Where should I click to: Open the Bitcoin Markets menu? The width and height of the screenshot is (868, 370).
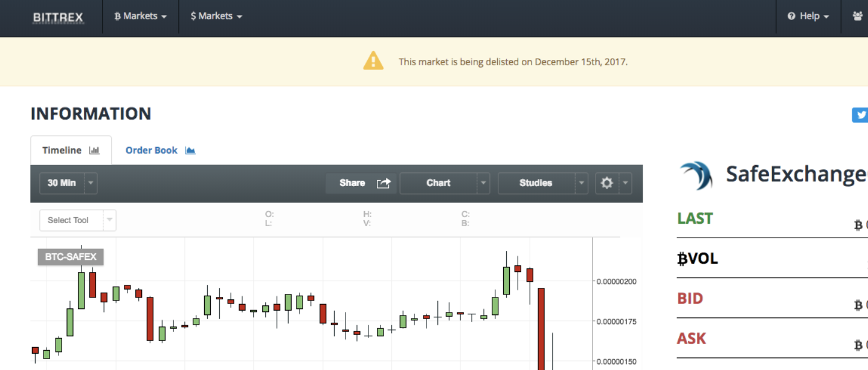(140, 16)
